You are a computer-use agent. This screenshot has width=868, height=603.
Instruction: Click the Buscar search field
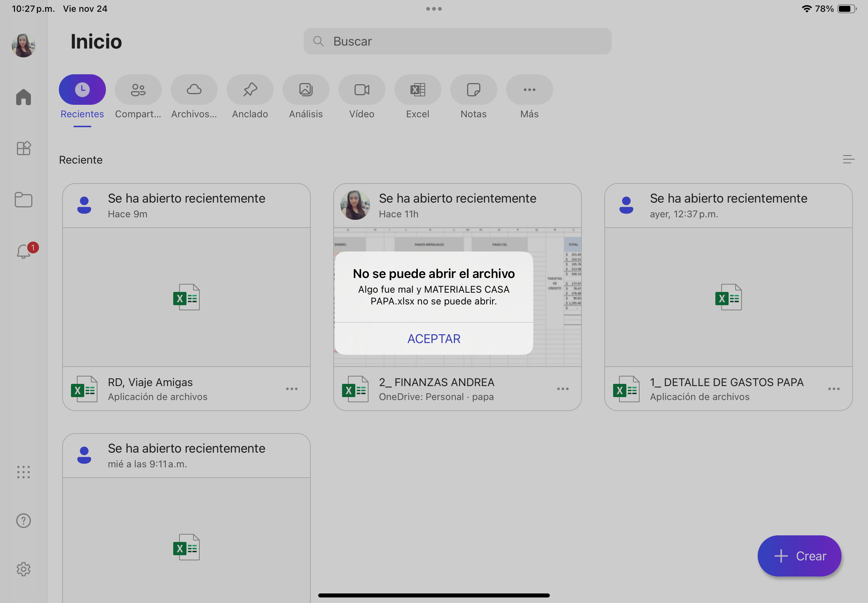(x=457, y=41)
